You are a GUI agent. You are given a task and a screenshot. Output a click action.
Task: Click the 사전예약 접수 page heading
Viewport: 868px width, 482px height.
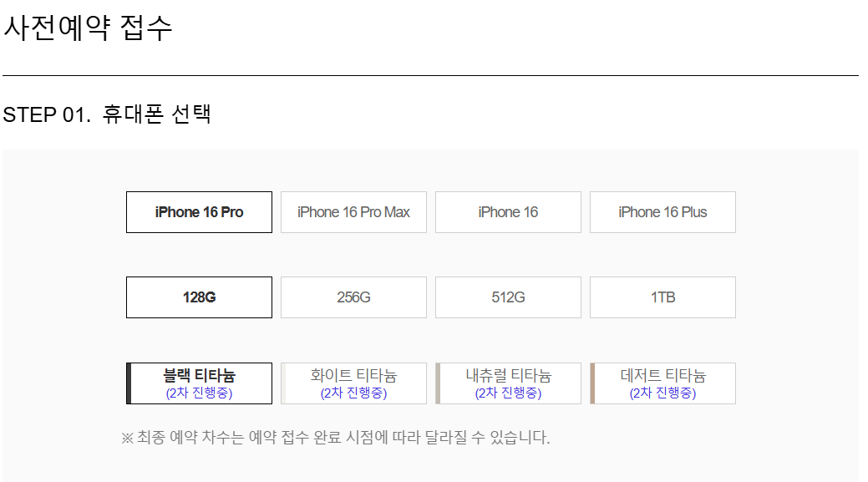click(x=88, y=28)
